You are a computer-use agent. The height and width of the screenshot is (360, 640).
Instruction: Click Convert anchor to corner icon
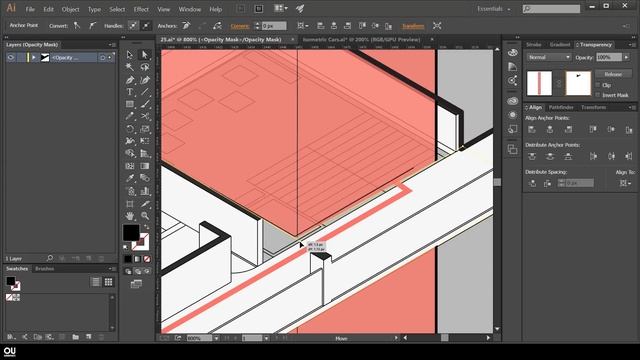[77, 26]
